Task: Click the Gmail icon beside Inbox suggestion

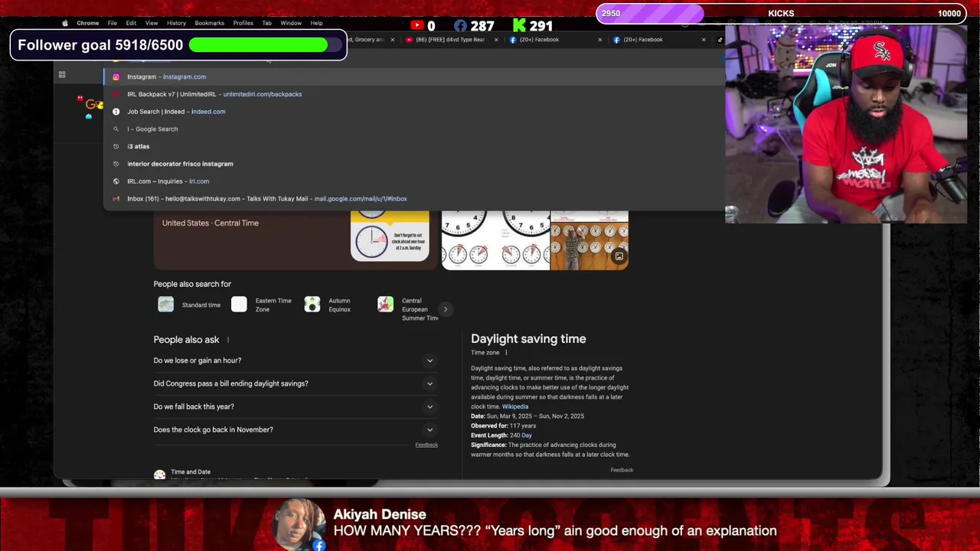Action: 116,199
